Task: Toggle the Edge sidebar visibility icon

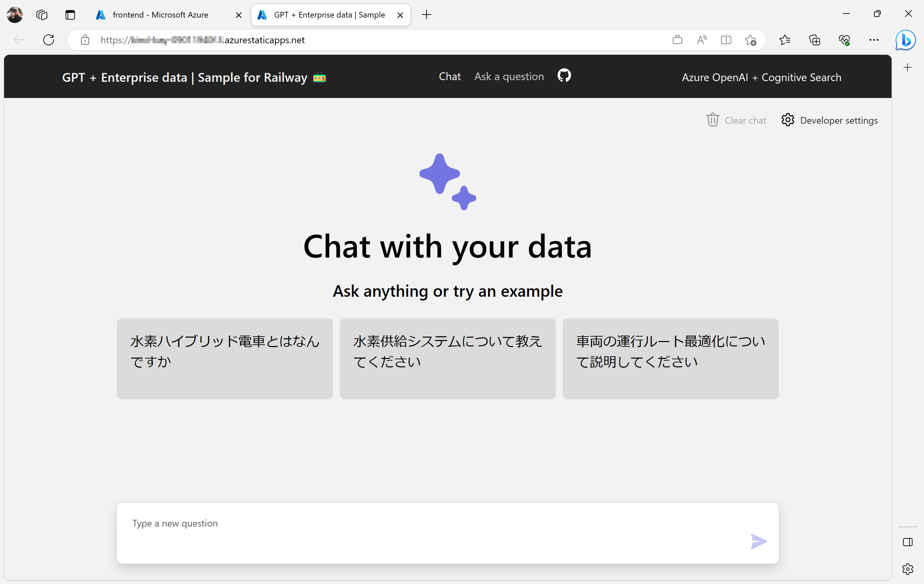Action: [907, 542]
